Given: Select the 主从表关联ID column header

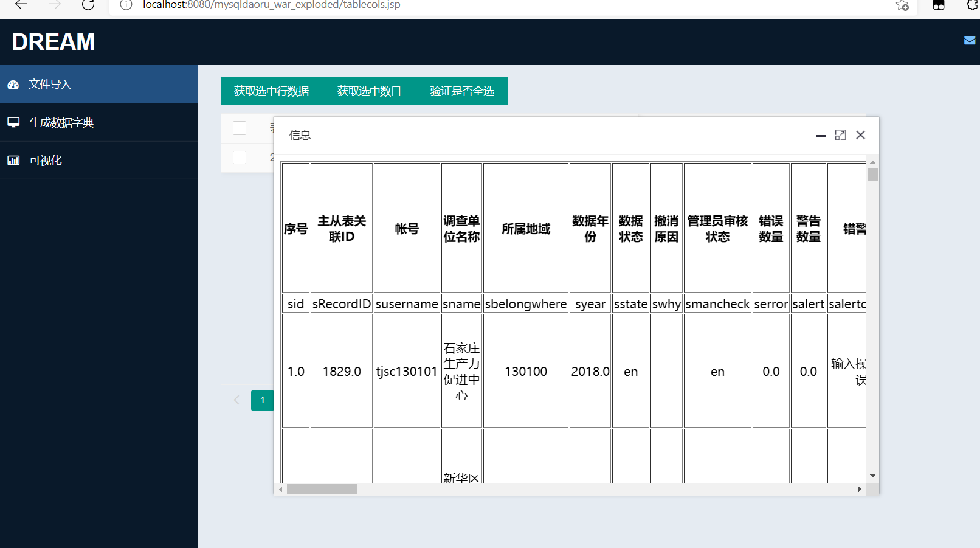Looking at the screenshot, I should point(342,228).
